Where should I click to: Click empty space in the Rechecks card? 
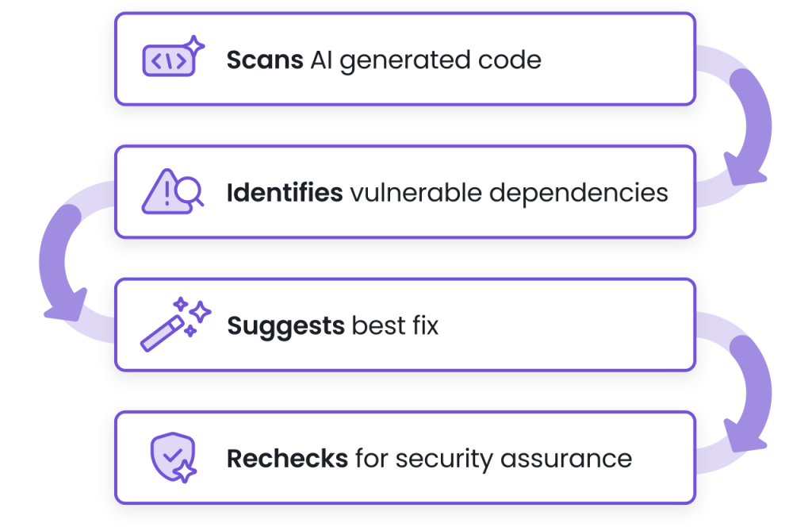666,459
